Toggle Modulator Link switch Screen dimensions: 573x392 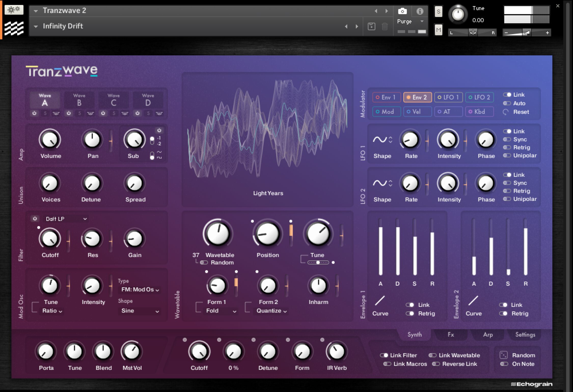pyautogui.click(x=507, y=95)
